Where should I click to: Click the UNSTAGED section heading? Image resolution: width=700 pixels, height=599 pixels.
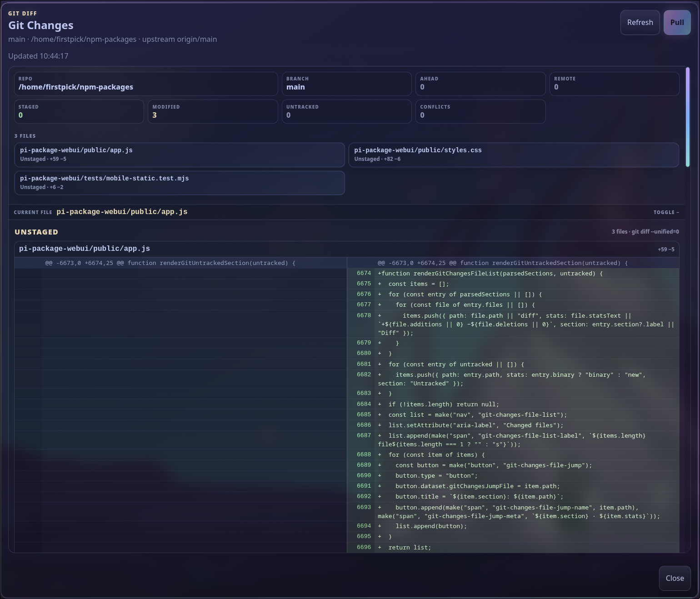(36, 232)
